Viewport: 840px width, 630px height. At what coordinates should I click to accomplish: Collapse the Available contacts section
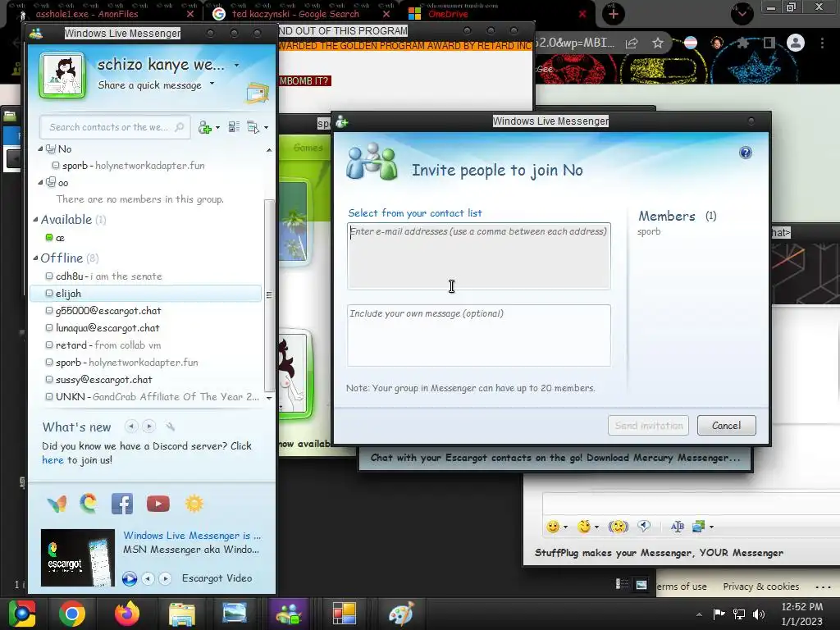(x=36, y=219)
